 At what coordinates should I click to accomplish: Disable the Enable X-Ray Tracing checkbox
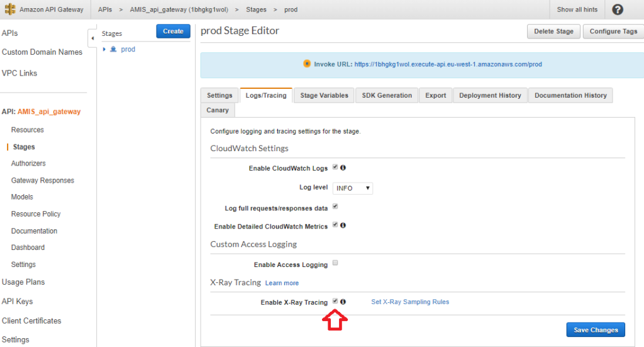335,302
